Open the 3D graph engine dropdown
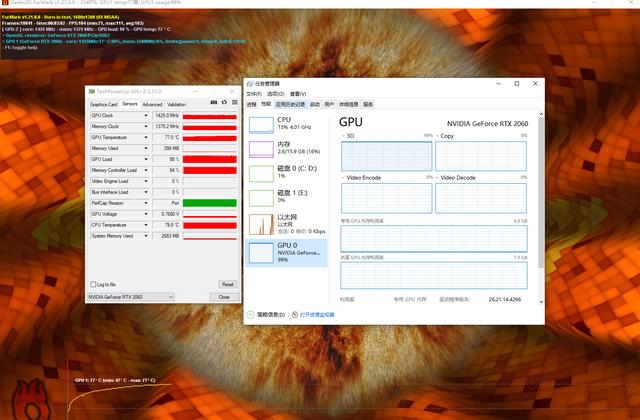The image size is (640, 420). pyautogui.click(x=343, y=136)
